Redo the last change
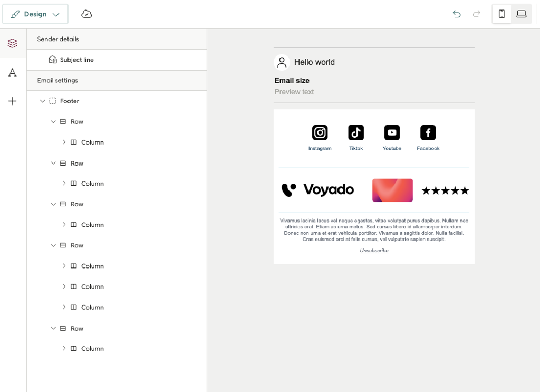The image size is (540, 392). pyautogui.click(x=476, y=14)
